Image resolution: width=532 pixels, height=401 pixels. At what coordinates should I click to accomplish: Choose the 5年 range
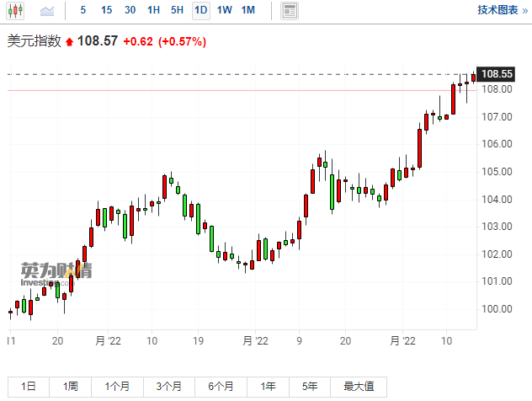pyautogui.click(x=311, y=387)
